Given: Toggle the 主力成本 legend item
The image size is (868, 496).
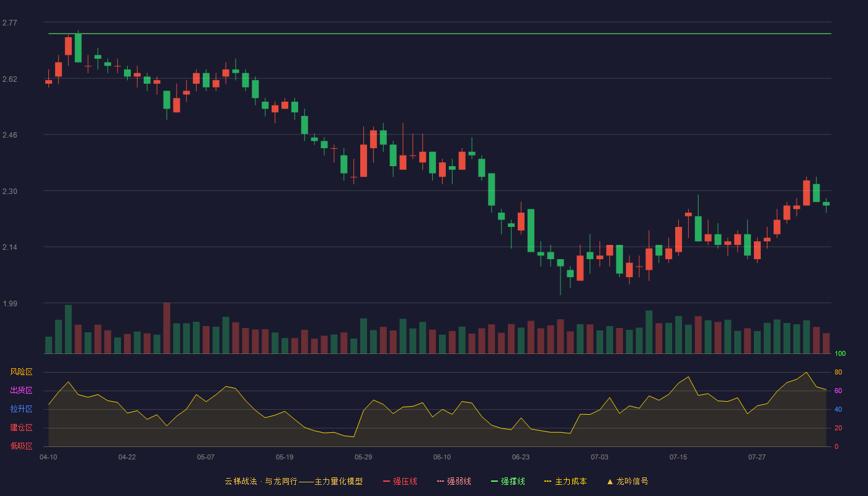Looking at the screenshot, I should (565, 481).
